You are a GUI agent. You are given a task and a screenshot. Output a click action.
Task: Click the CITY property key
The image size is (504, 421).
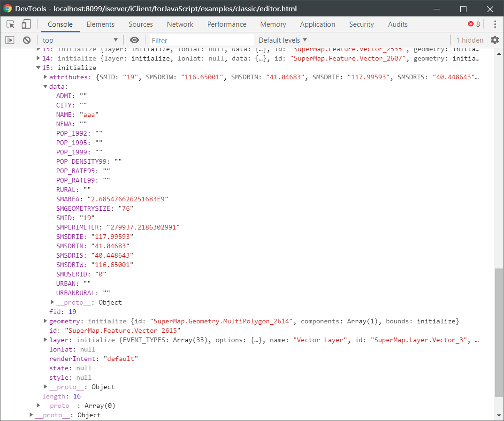[64, 105]
